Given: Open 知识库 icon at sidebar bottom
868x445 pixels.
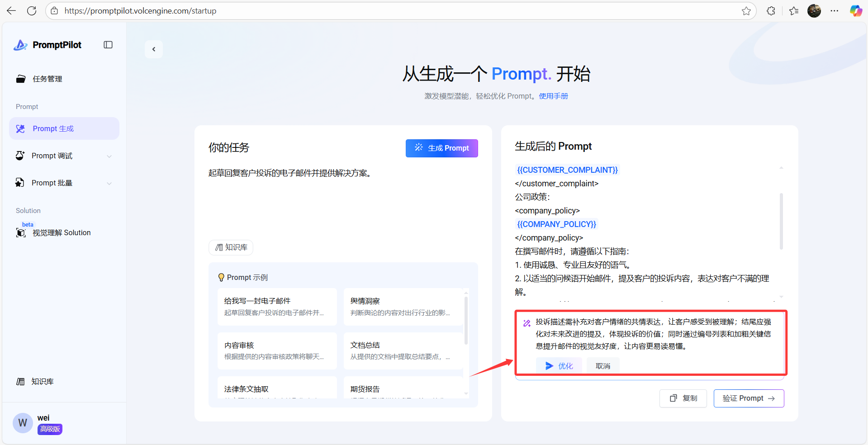Looking at the screenshot, I should [x=20, y=382].
